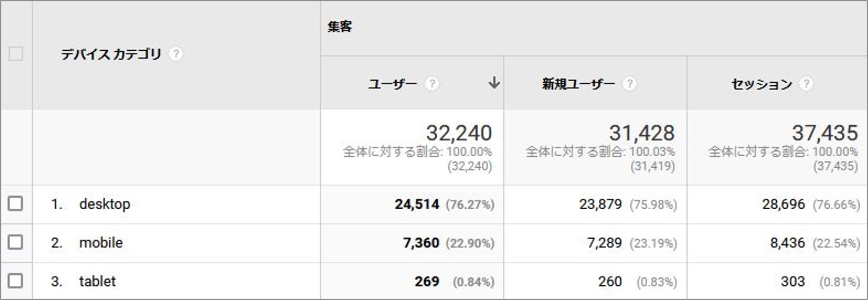This screenshot has width=868, height=300.
Task: Sort by the ユーザー column header
Action: 392,84
